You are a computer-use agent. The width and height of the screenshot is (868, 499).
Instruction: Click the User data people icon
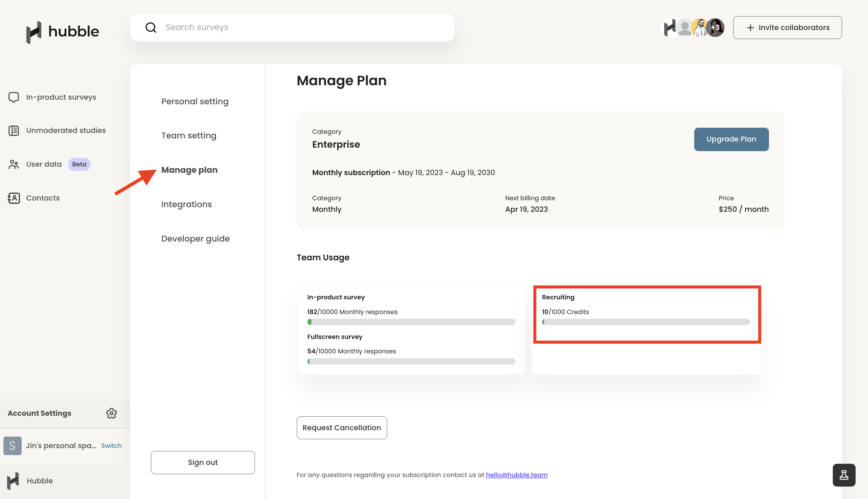point(14,164)
